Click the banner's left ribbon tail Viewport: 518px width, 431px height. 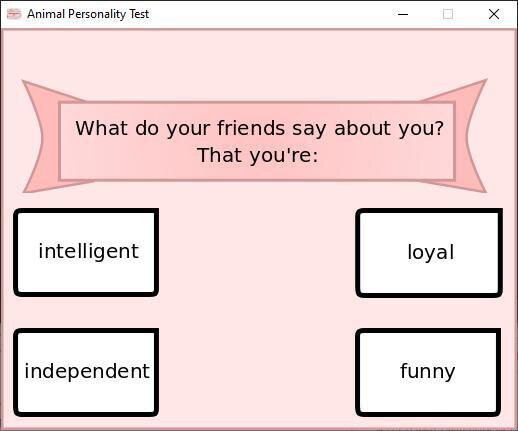[39, 136]
